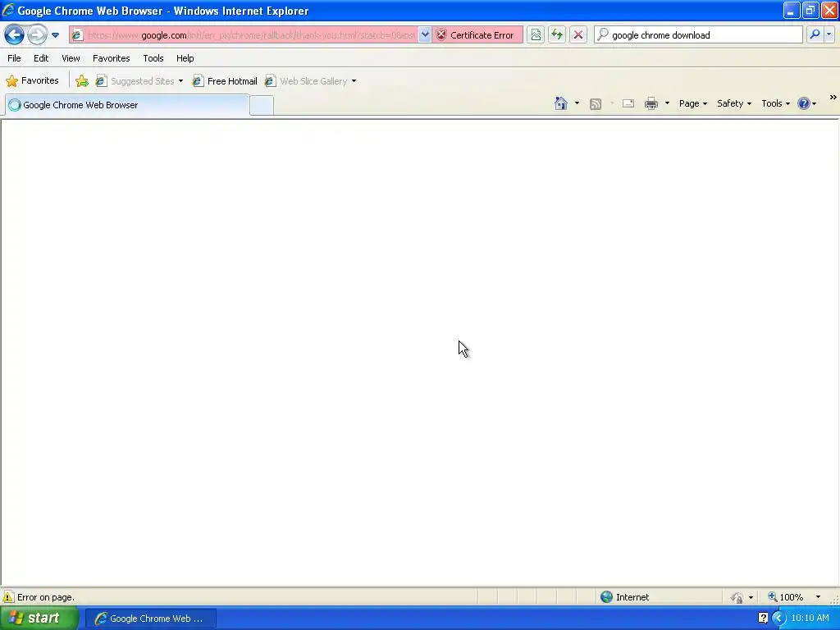The height and width of the screenshot is (630, 840).
Task: Open the Tools command bar menu
Action: click(x=775, y=103)
